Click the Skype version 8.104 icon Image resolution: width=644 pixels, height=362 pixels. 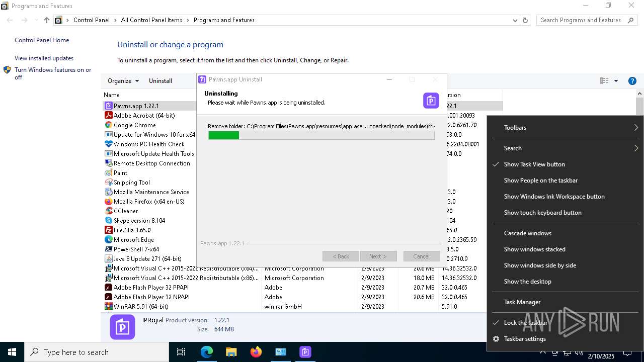108,221
